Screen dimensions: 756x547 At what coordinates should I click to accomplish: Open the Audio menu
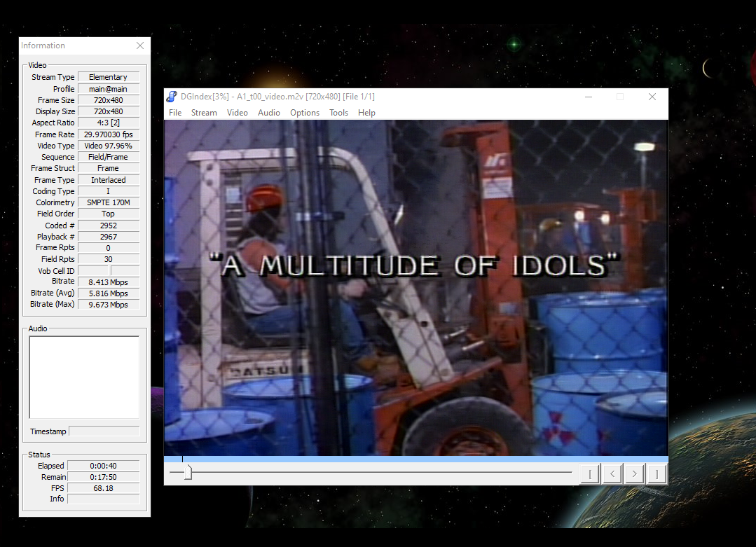(268, 112)
